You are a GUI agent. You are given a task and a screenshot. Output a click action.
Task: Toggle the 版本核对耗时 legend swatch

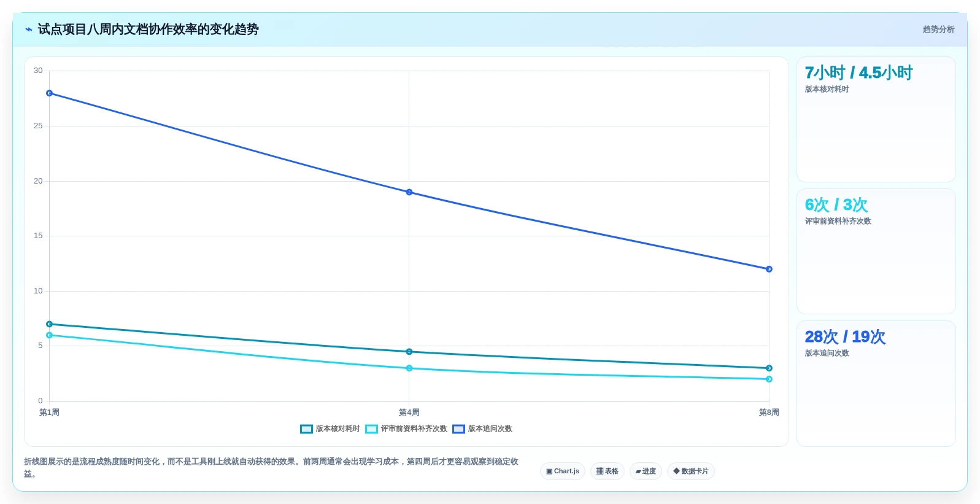[x=306, y=429]
